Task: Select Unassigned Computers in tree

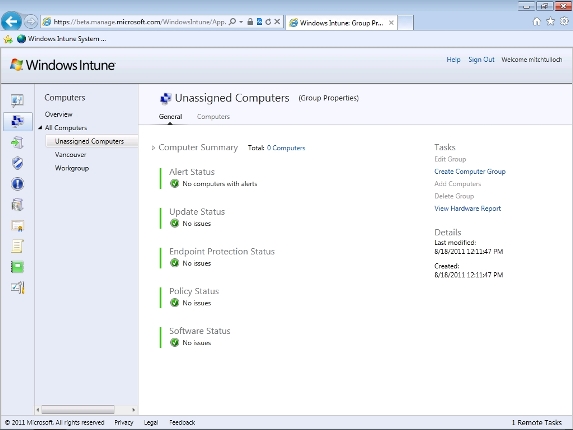Action: point(92,141)
